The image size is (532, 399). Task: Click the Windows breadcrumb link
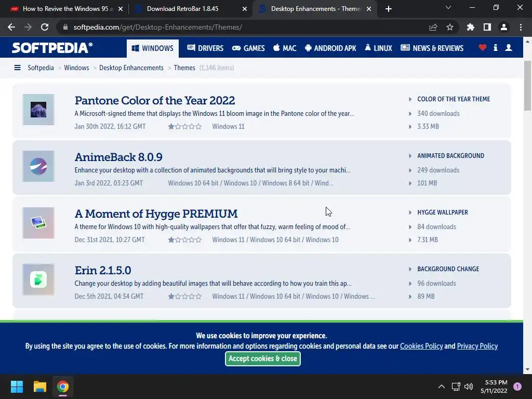pyautogui.click(x=76, y=68)
